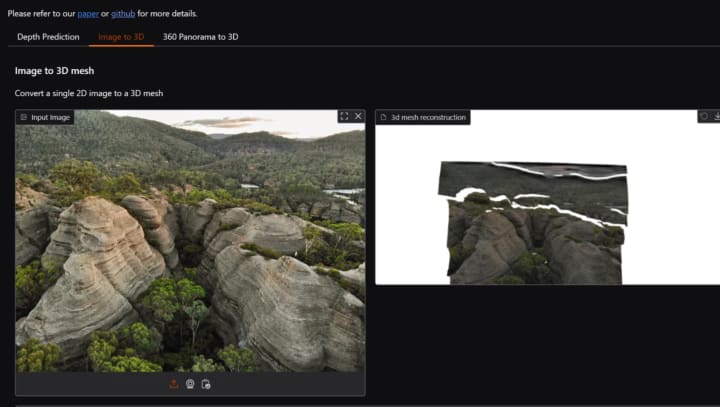Viewport: 720px width, 407px height.
Task: Click the 3D mesh reconstruction viewer
Action: pos(547,198)
